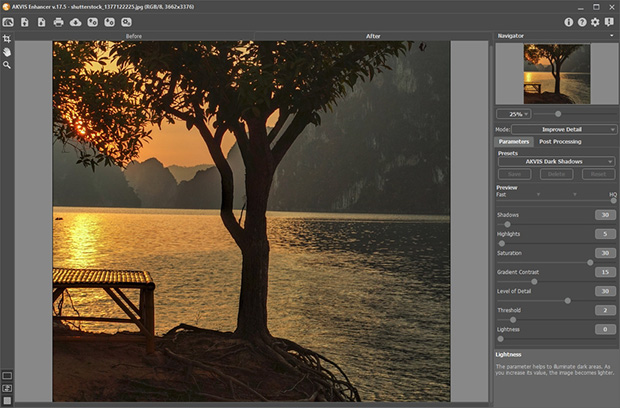Select the Crop tool
Screen dimensions: 620x408
pyautogui.click(x=7, y=39)
